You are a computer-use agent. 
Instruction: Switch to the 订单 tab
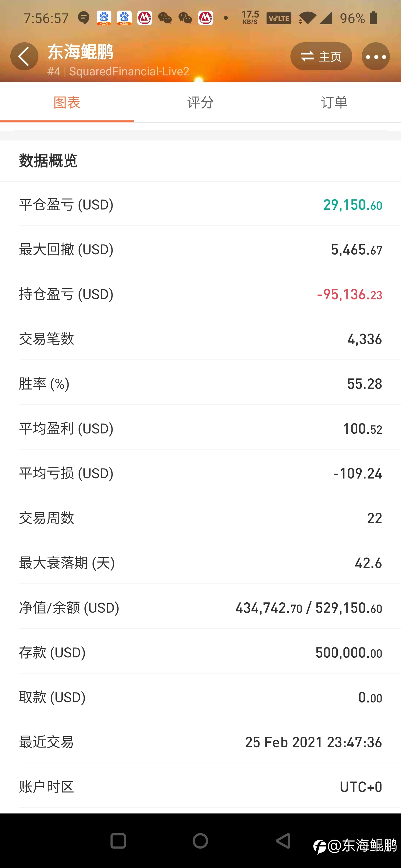334,102
